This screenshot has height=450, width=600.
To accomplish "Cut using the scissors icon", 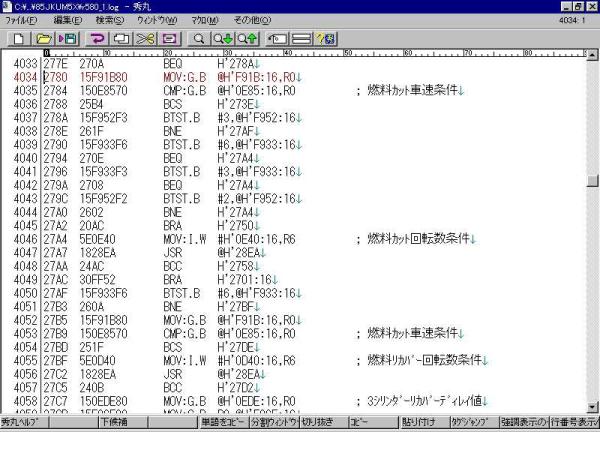I will [x=145, y=39].
